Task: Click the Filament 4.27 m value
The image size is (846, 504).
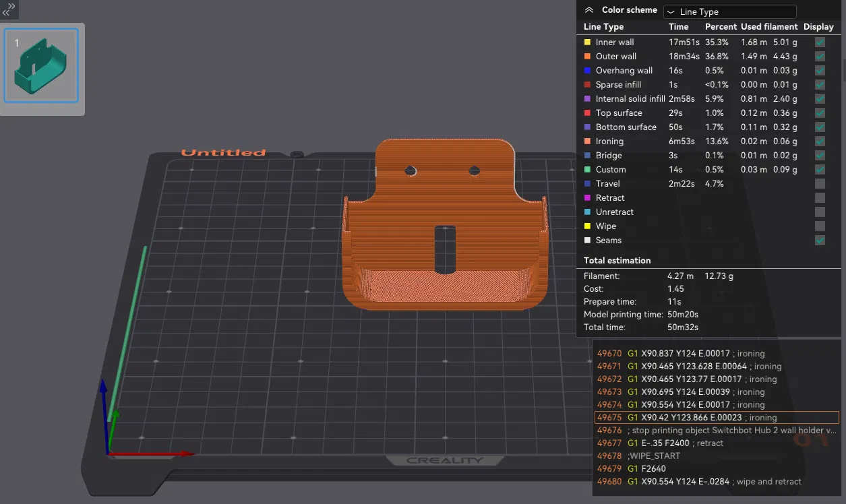Action: 680,276
